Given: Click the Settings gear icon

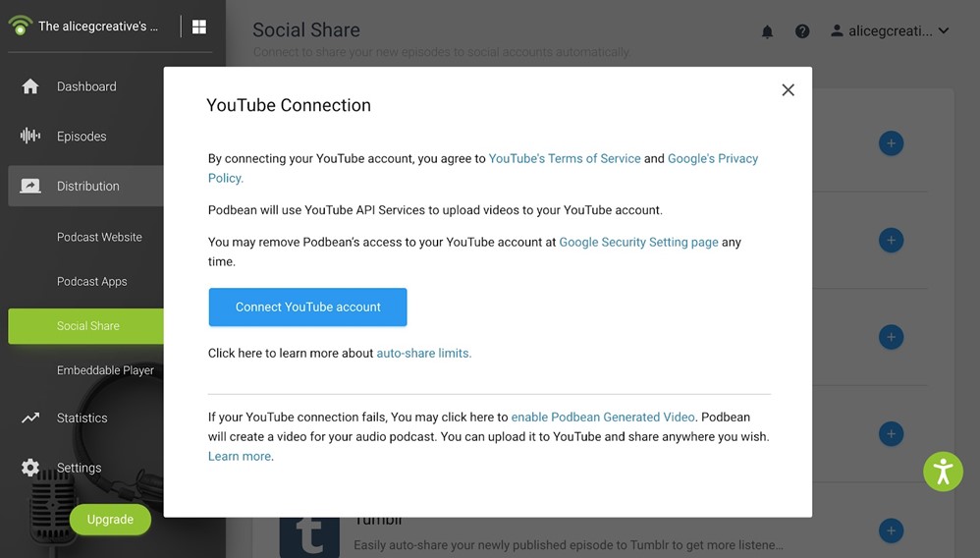Looking at the screenshot, I should pyautogui.click(x=30, y=468).
